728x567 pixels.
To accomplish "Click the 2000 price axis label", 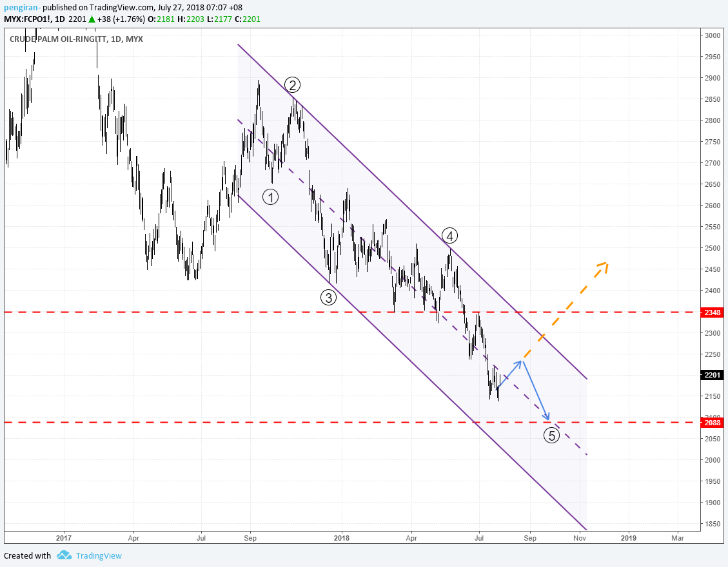I will 713,460.
